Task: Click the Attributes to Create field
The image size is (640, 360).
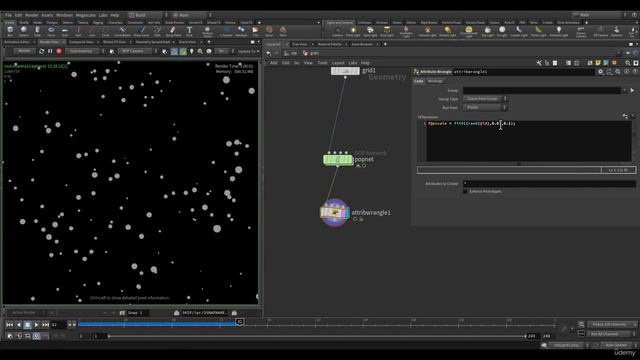Action: [549, 184]
